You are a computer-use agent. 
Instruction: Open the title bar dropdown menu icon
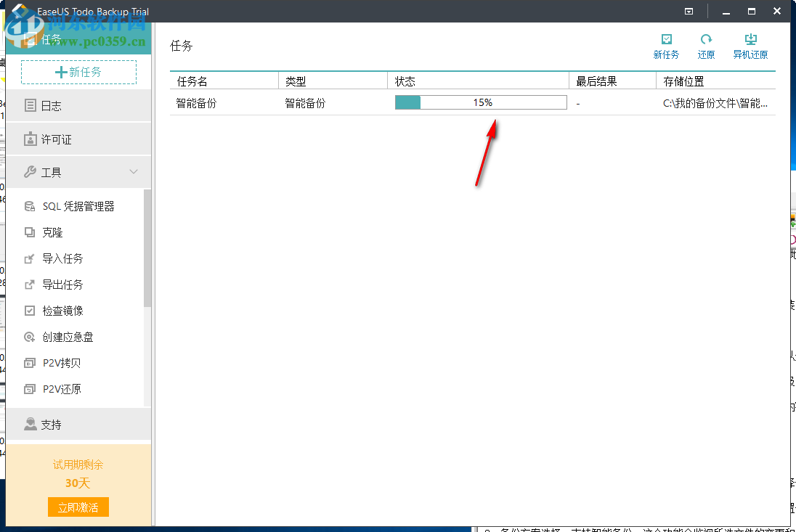(689, 11)
